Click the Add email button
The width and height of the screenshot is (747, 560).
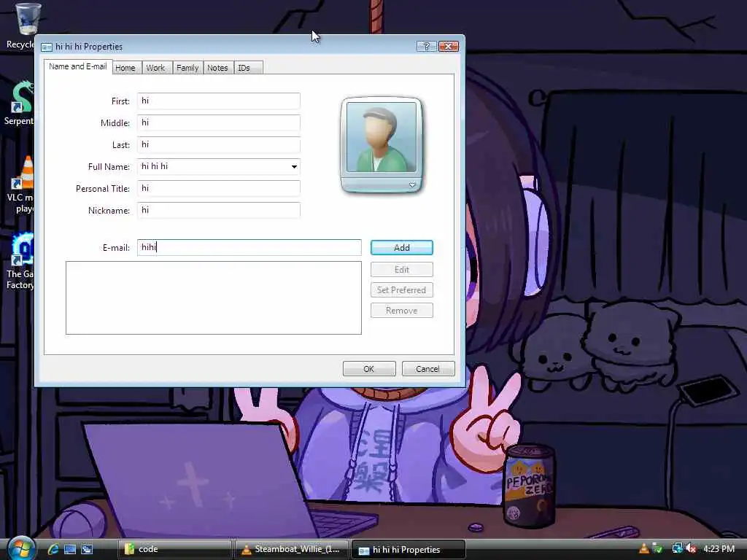coord(402,248)
